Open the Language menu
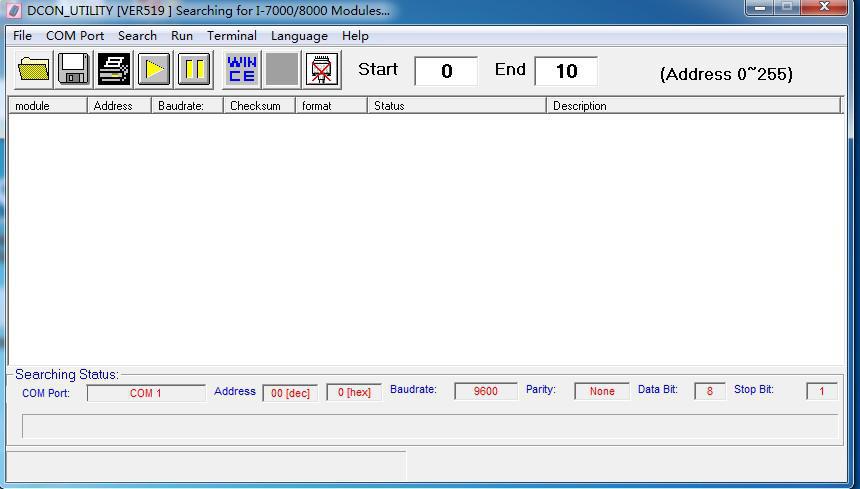The height and width of the screenshot is (489, 860). tap(299, 36)
